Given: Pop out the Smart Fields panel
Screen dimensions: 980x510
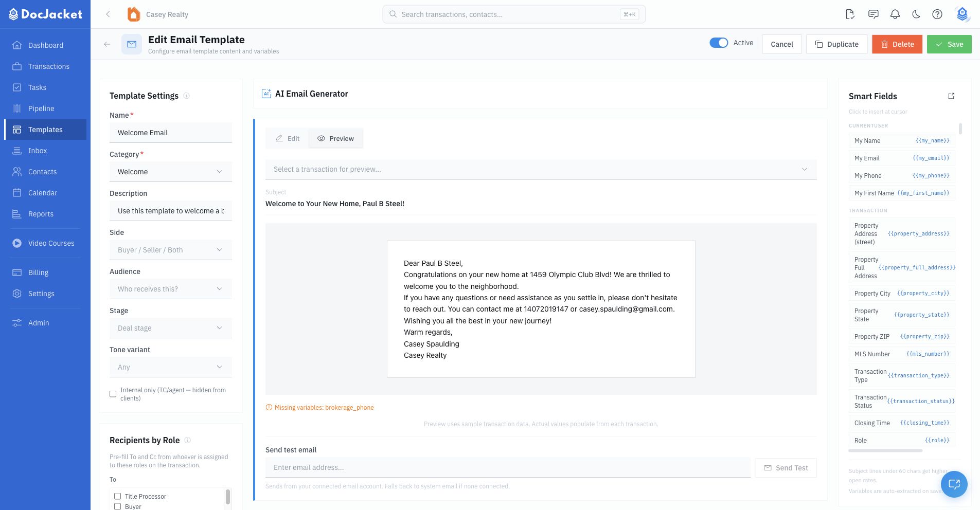Looking at the screenshot, I should [x=951, y=96].
